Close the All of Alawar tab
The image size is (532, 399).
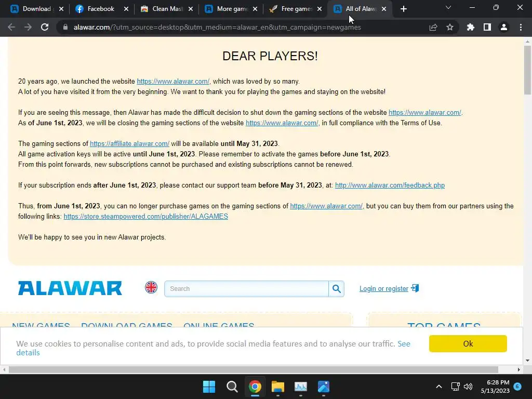[384, 9]
